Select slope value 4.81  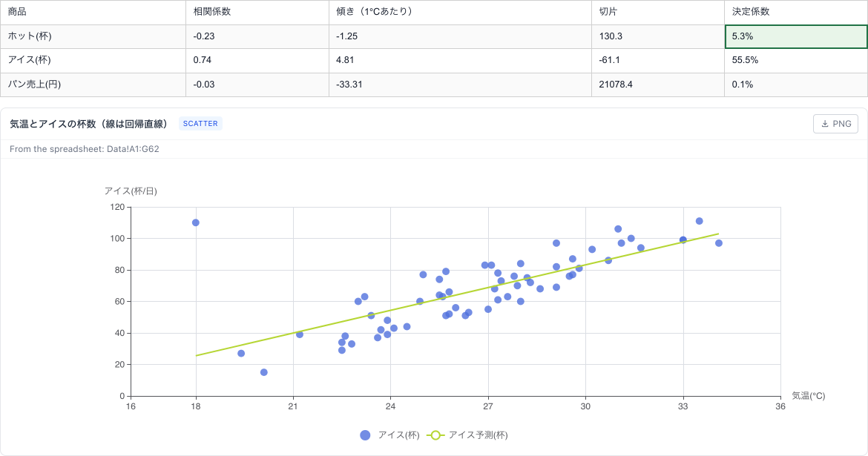tap(460, 60)
